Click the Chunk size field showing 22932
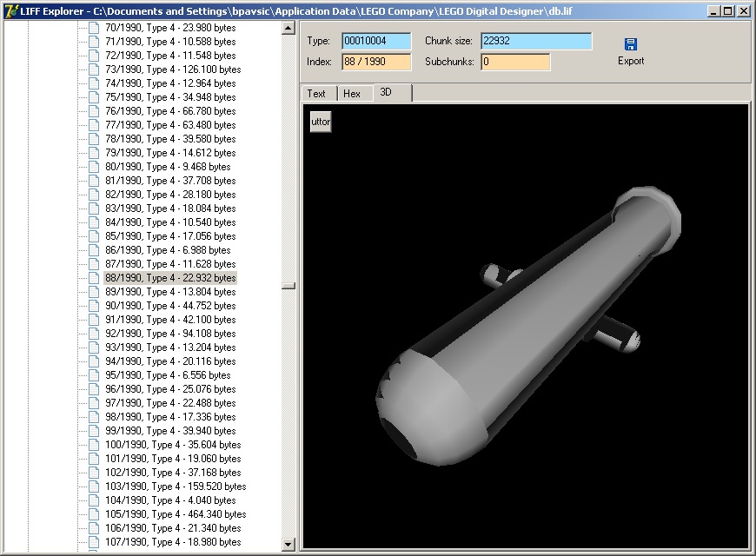Viewport: 756px width, 556px height. (535, 41)
